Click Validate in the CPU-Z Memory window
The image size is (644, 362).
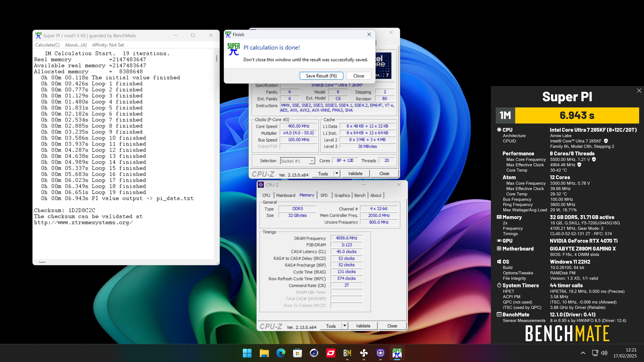tap(363, 326)
